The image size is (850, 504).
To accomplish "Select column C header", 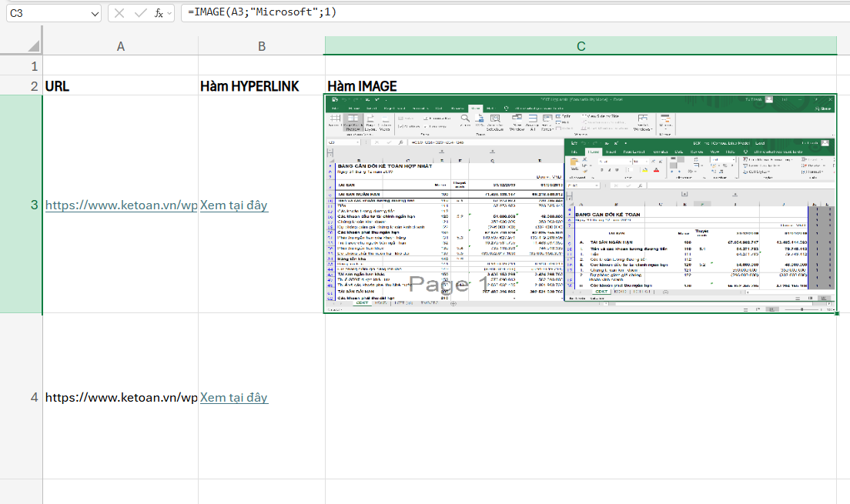I will tap(580, 46).
